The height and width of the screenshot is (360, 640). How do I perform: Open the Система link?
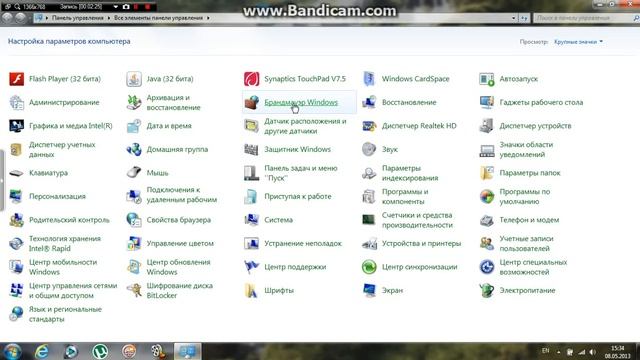click(x=278, y=220)
